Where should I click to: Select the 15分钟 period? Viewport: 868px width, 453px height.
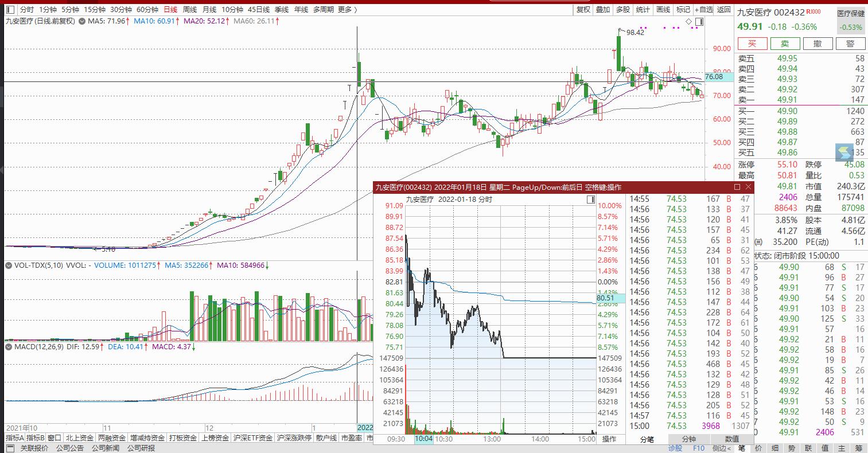[94, 10]
